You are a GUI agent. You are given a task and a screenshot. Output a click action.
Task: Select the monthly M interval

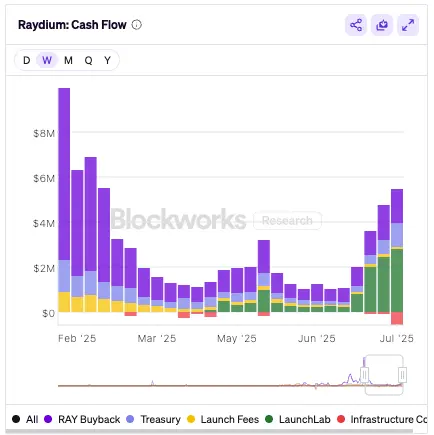click(x=68, y=60)
